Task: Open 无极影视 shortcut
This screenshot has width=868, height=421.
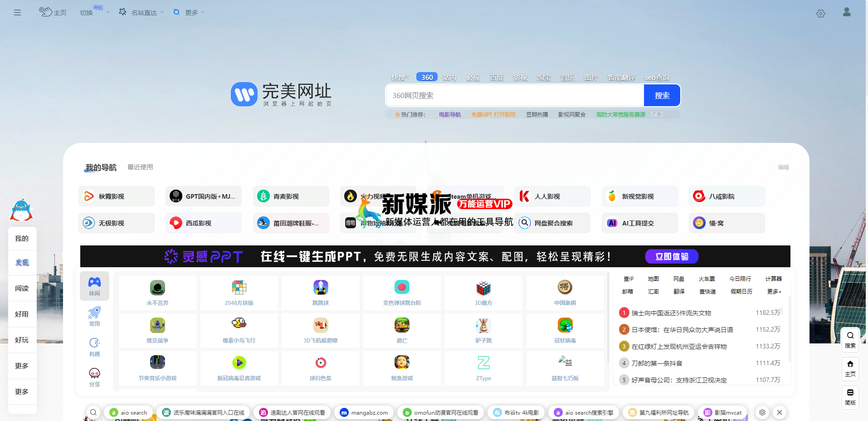Action: pos(116,223)
